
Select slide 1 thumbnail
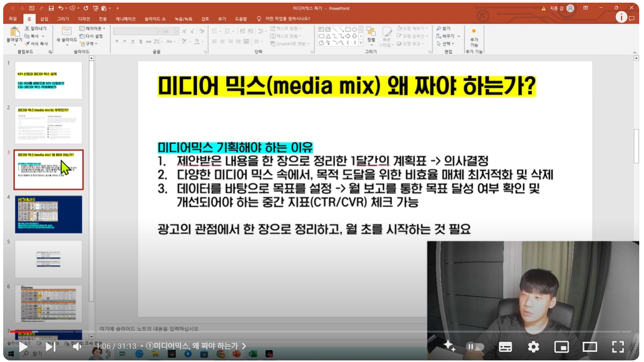click(48, 80)
